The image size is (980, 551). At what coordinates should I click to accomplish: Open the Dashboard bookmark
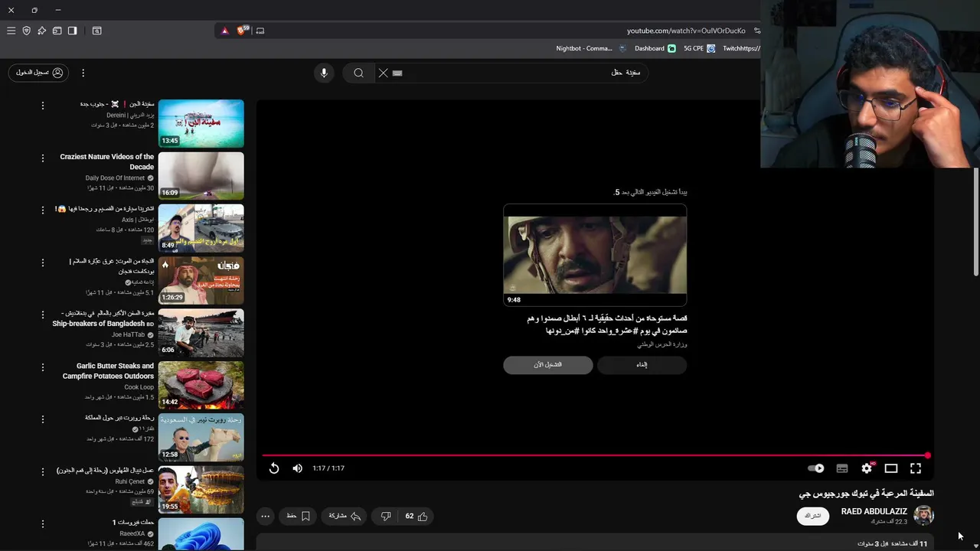click(655, 48)
